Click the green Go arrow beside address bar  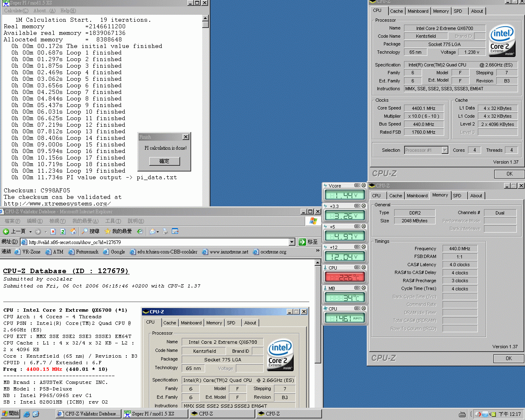tap(302, 242)
